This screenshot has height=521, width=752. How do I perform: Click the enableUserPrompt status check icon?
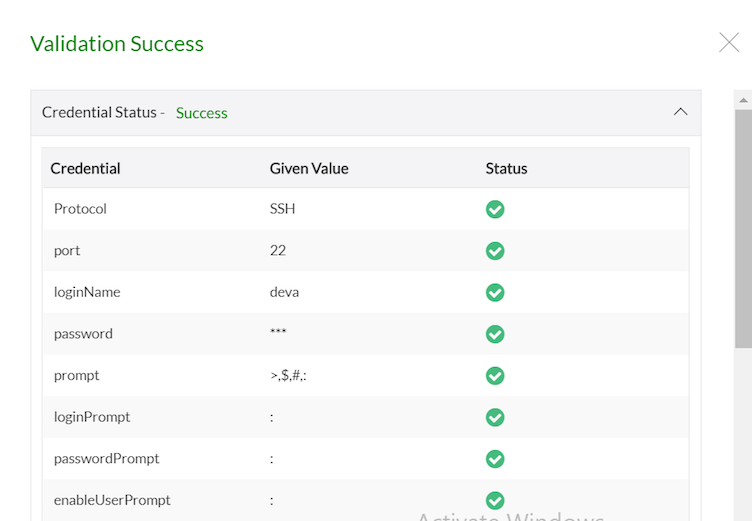pyautogui.click(x=495, y=500)
